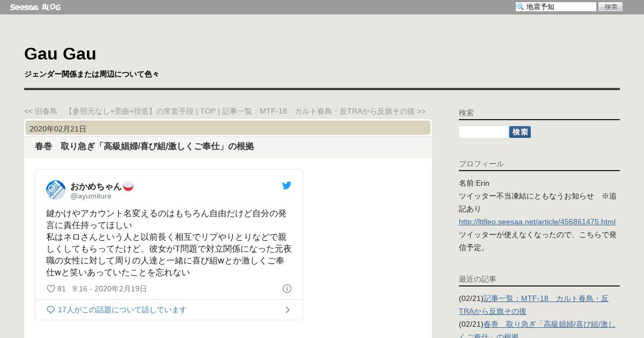The width and height of the screenshot is (644, 338).
Task: Go to TOP link in navigation
Action: click(208, 111)
